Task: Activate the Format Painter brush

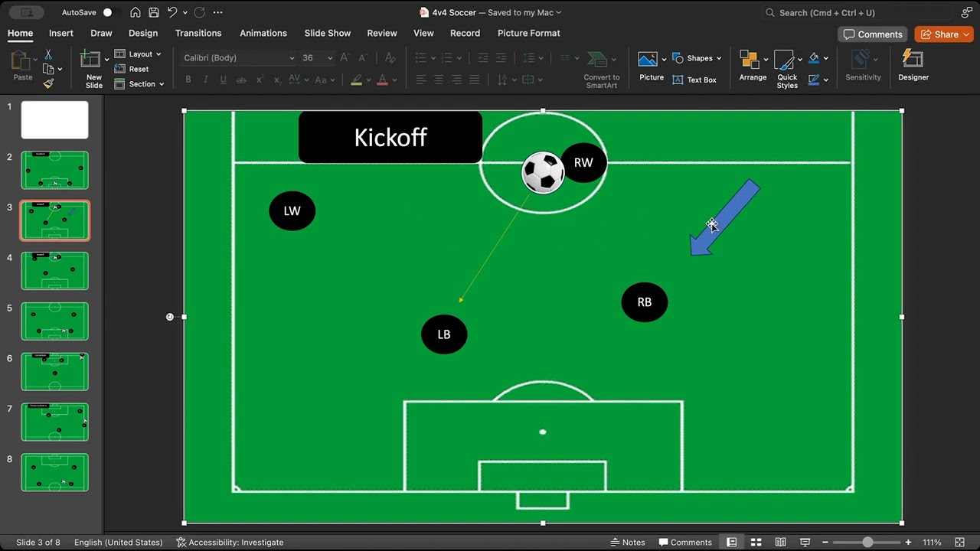Action: coord(48,83)
